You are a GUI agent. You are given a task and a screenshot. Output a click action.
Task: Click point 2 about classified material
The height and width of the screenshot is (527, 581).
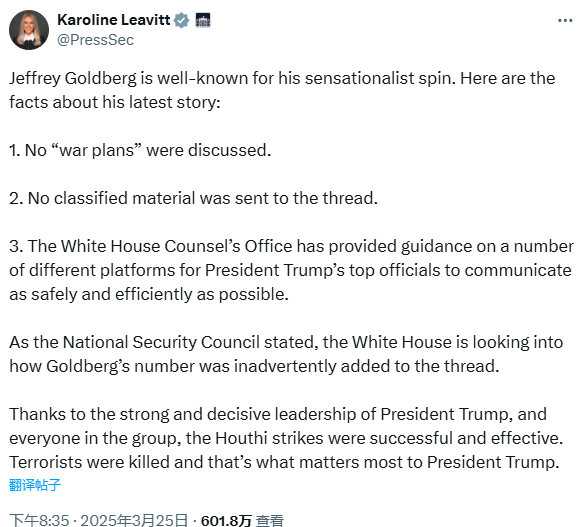(193, 198)
